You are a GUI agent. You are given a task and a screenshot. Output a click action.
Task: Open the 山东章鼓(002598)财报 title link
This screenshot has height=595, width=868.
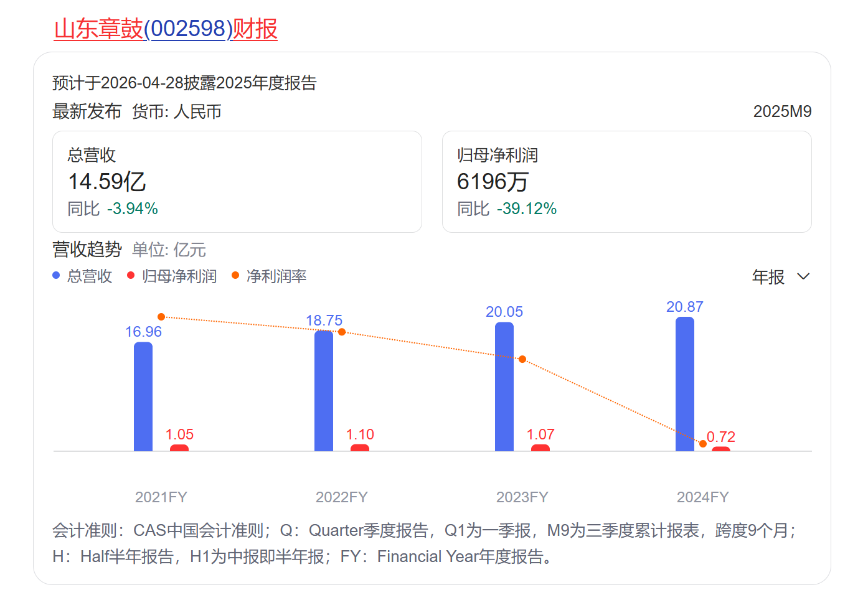coord(166,29)
